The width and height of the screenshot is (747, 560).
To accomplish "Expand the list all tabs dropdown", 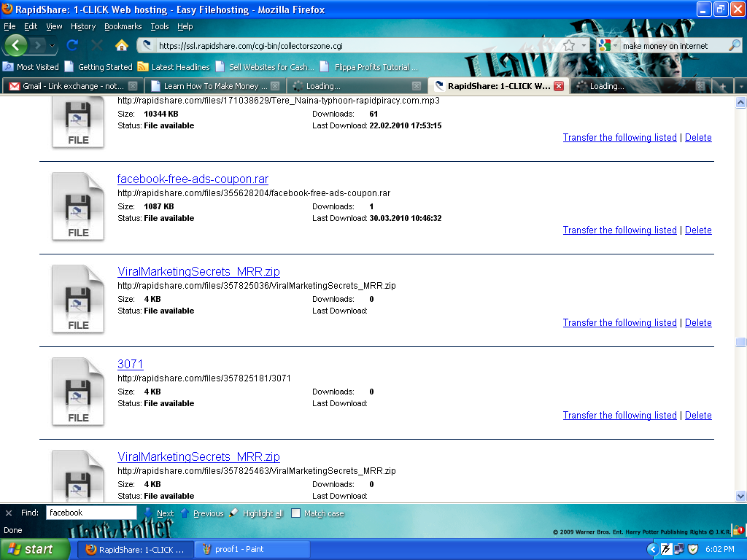I will click(740, 86).
